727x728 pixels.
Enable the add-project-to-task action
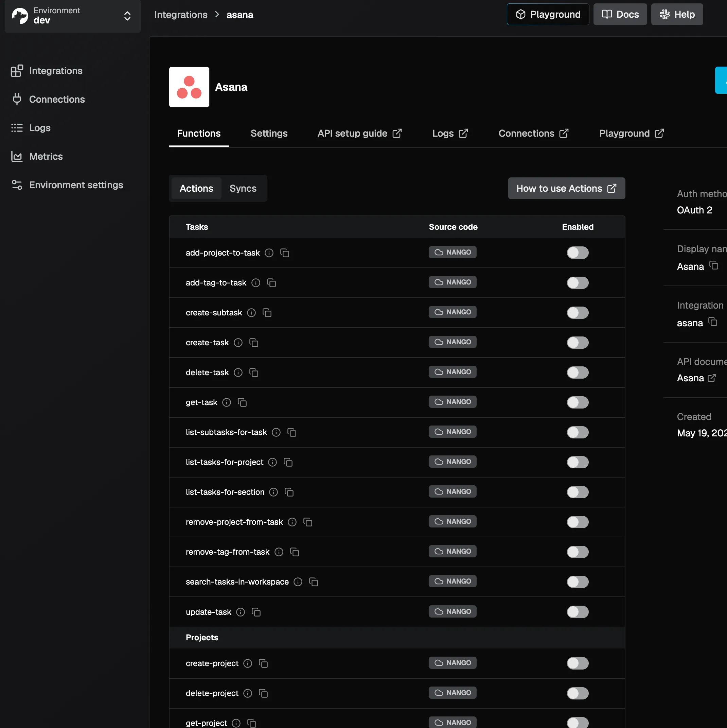(x=578, y=253)
